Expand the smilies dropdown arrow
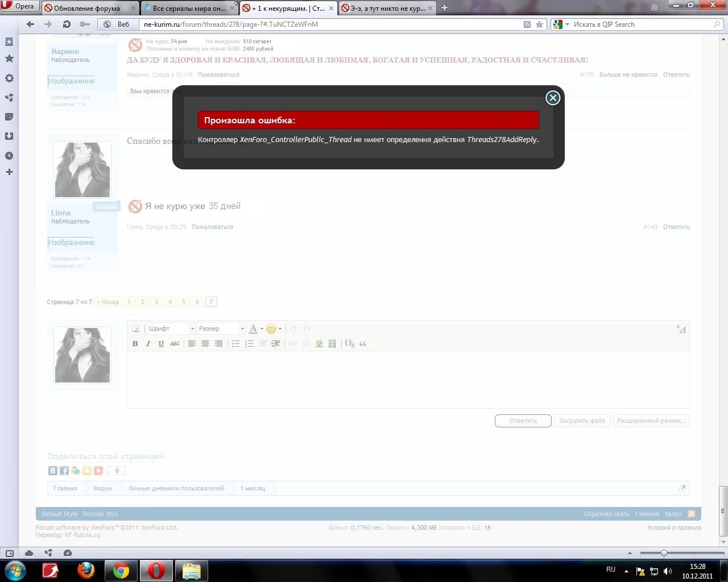Viewport: 728px width, 582px height. pos(280,329)
